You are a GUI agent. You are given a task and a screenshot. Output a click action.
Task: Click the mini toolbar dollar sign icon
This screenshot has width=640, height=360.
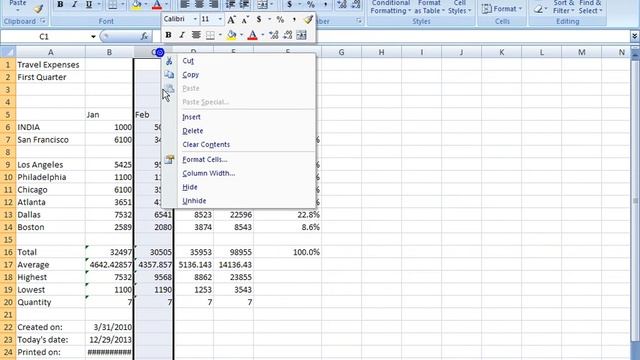pyautogui.click(x=259, y=19)
